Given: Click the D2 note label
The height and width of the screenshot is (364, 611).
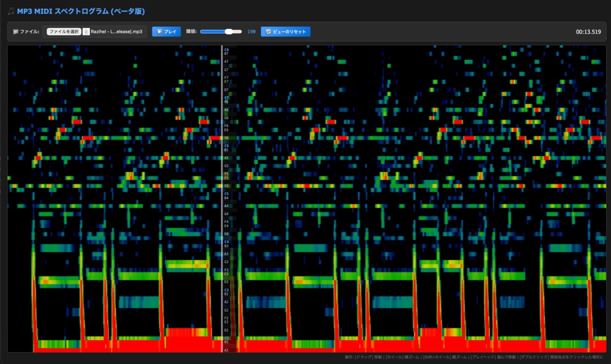Looking at the screenshot, I should (x=226, y=330).
